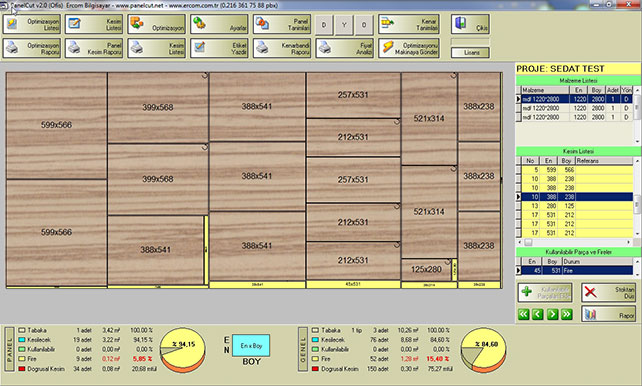Jump to last panel with double-right arrow

coord(567,314)
